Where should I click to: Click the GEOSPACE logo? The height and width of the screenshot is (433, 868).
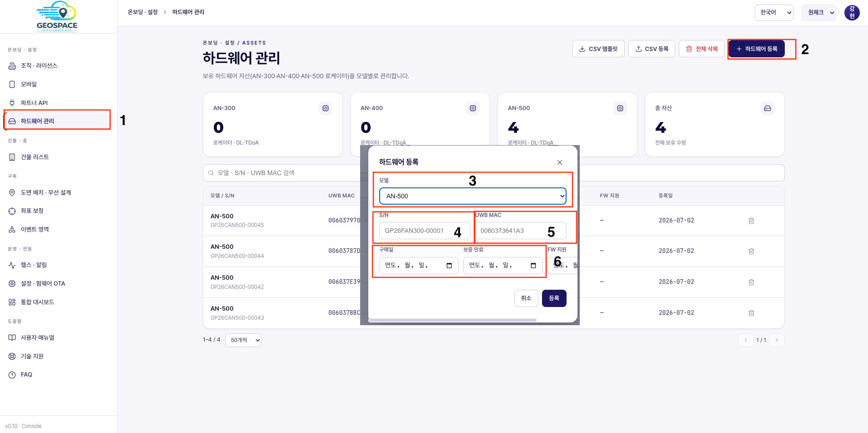click(57, 16)
